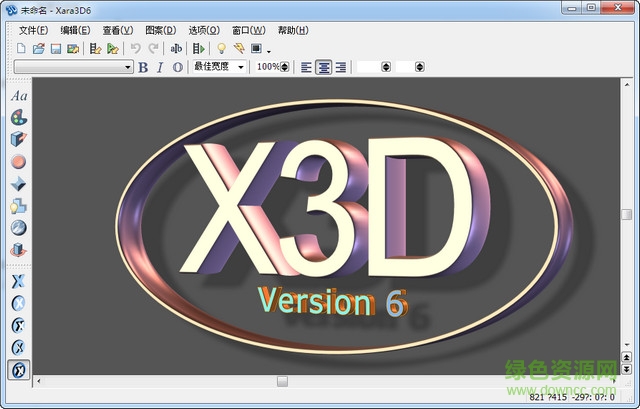
Task: Click the Open file folder icon
Action: pyautogui.click(x=39, y=48)
